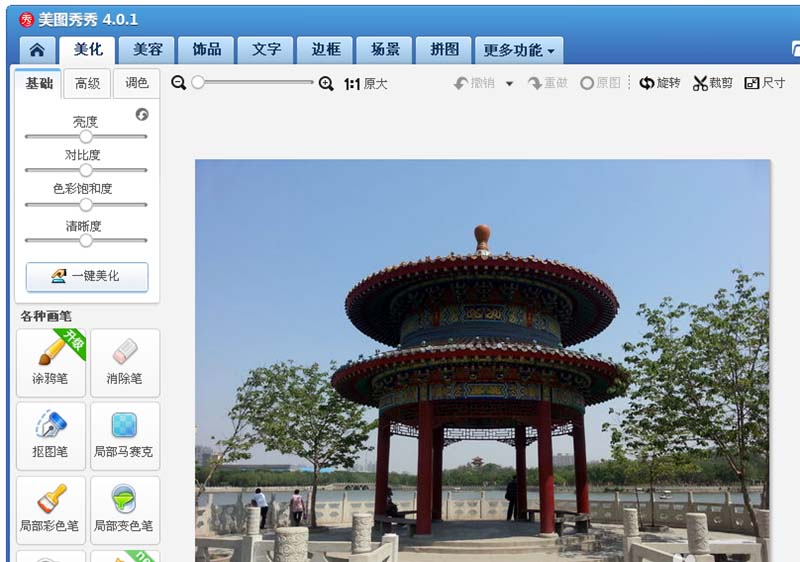Switch to the 美化 tab
Viewport: 800px width, 562px height.
[88, 50]
